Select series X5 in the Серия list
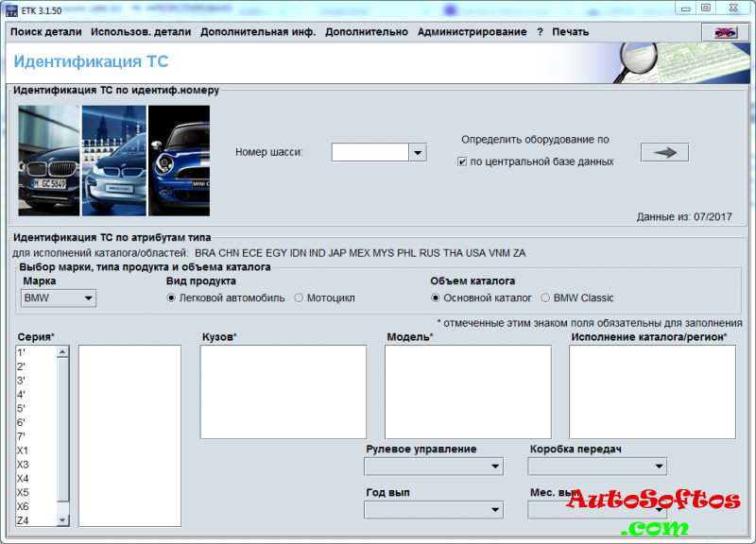756x544 pixels. (24, 492)
